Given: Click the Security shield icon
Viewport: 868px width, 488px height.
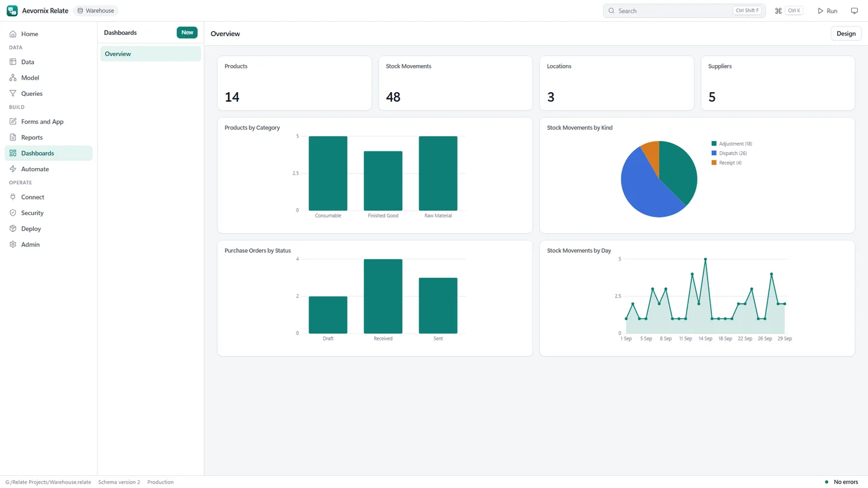Looking at the screenshot, I should click(13, 213).
